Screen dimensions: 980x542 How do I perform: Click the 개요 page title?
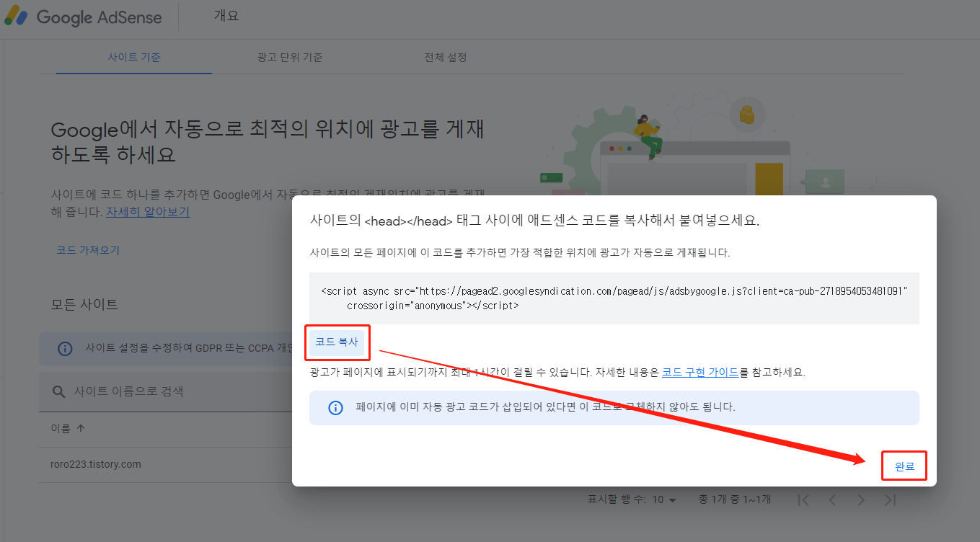226,15
